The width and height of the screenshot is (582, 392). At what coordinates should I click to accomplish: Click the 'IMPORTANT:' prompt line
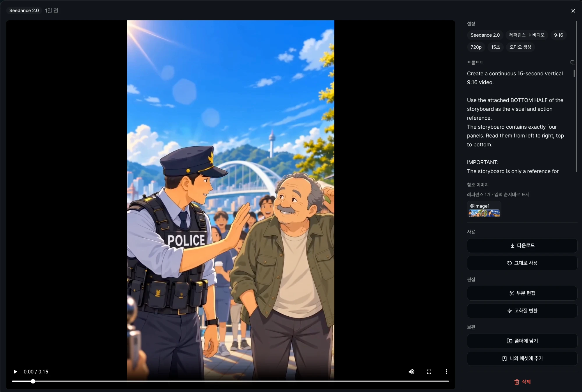(x=483, y=162)
